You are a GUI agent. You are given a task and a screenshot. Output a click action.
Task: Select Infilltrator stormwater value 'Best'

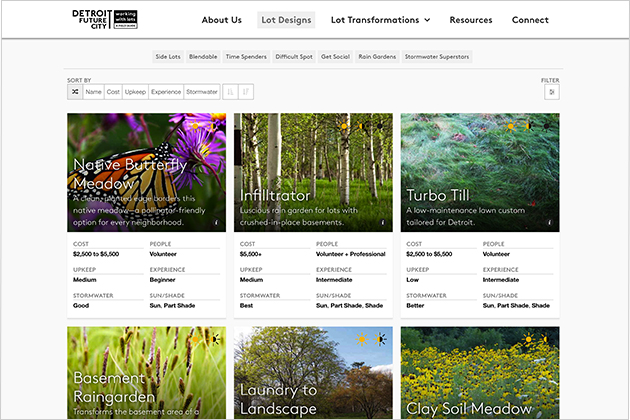point(246,305)
